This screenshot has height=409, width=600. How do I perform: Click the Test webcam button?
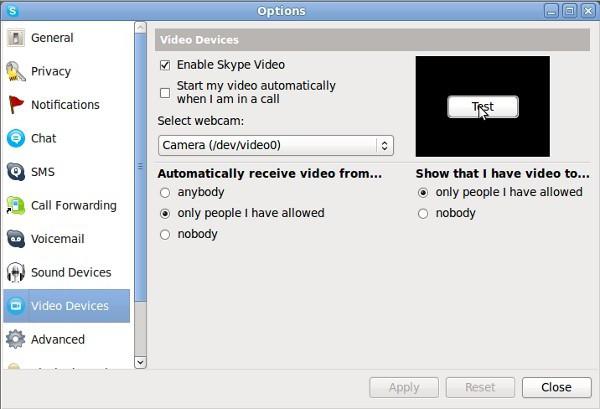pyautogui.click(x=483, y=107)
